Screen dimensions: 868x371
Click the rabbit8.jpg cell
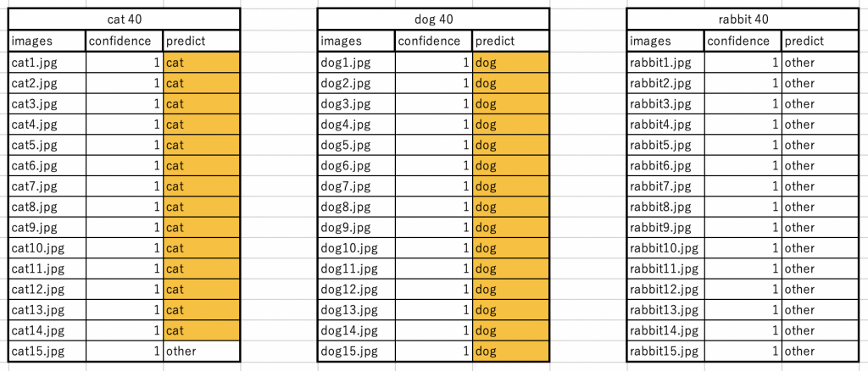pos(665,207)
